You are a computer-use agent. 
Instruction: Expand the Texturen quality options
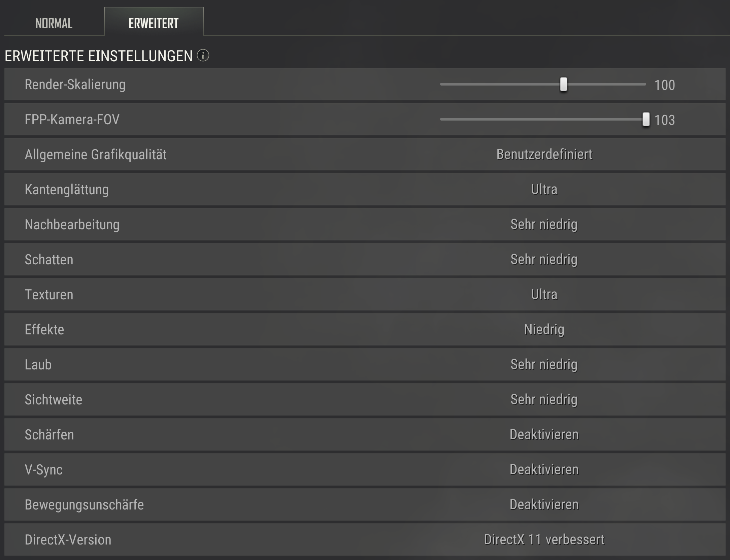[544, 294]
